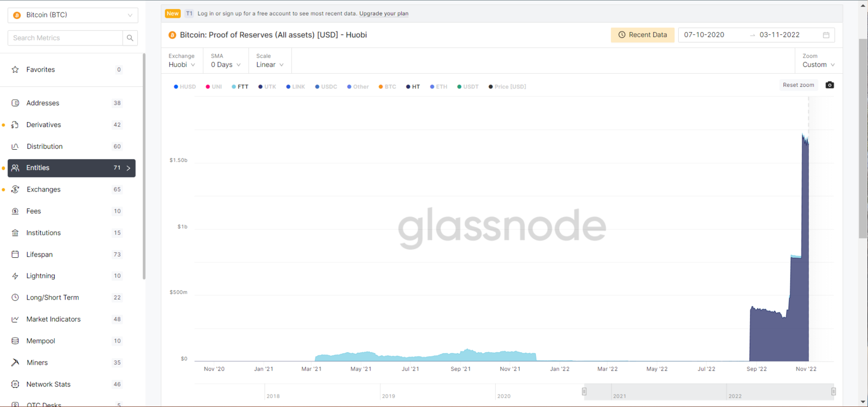Click the Mempool database icon
Viewport: 868px width, 407px height.
pos(15,341)
